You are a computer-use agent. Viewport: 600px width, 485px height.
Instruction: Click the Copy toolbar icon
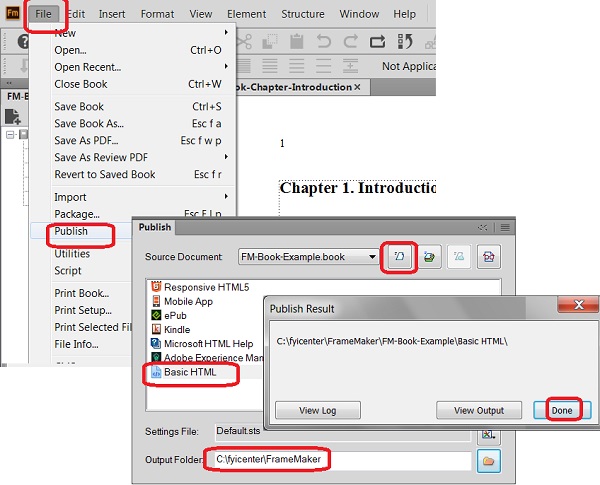tap(270, 41)
